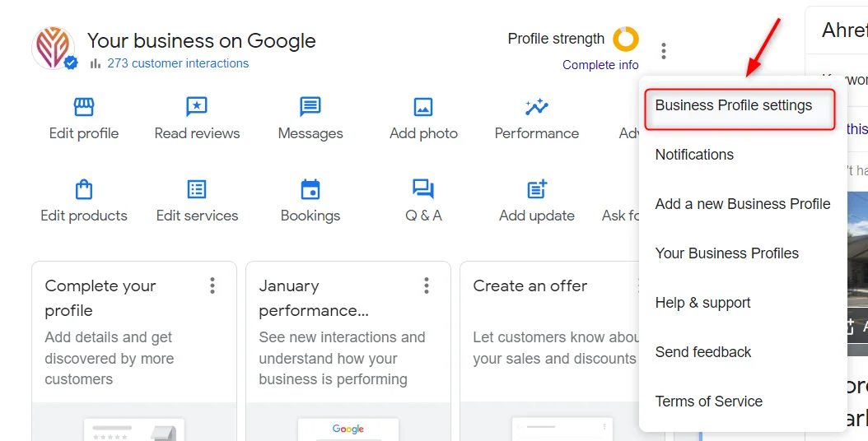The width and height of the screenshot is (868, 441).
Task: Open the Messages icon
Action: (310, 106)
